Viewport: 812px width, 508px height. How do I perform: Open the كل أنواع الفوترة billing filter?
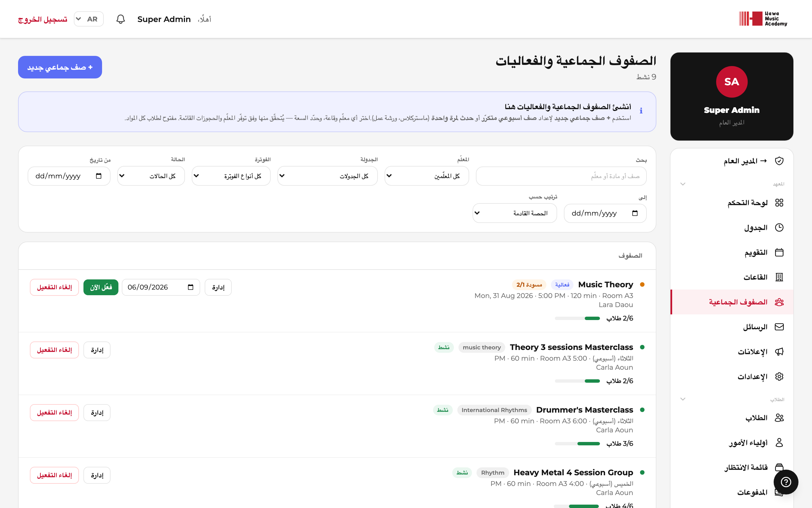[x=231, y=176]
